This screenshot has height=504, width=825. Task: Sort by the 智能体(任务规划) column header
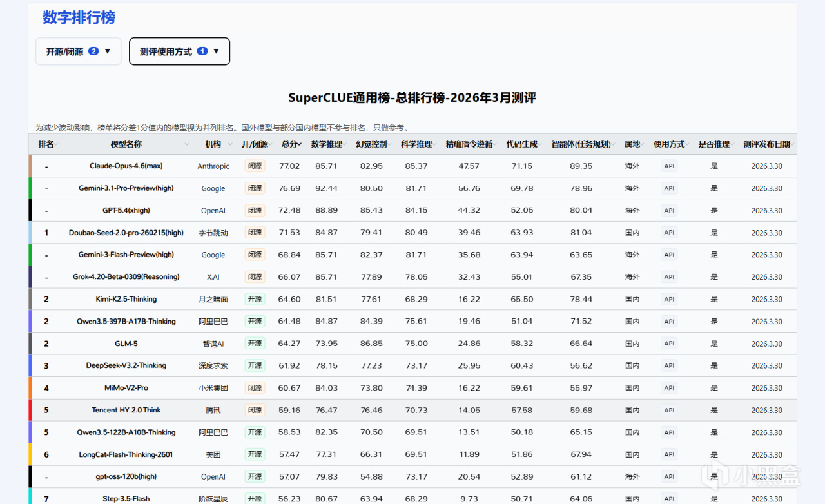[581, 144]
